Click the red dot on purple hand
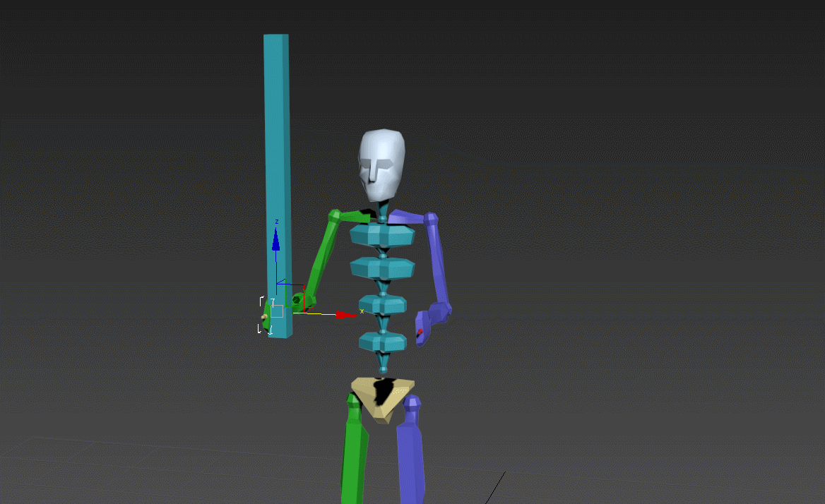The width and height of the screenshot is (825, 504). click(420, 331)
